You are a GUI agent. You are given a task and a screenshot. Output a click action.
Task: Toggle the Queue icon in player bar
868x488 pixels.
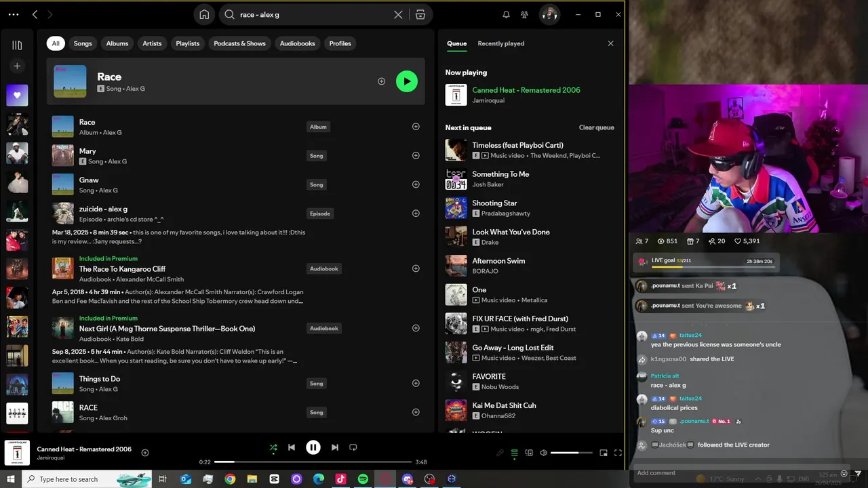click(x=515, y=453)
